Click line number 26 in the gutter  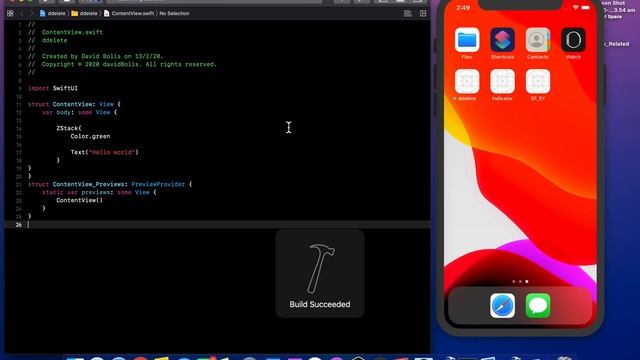(x=18, y=224)
